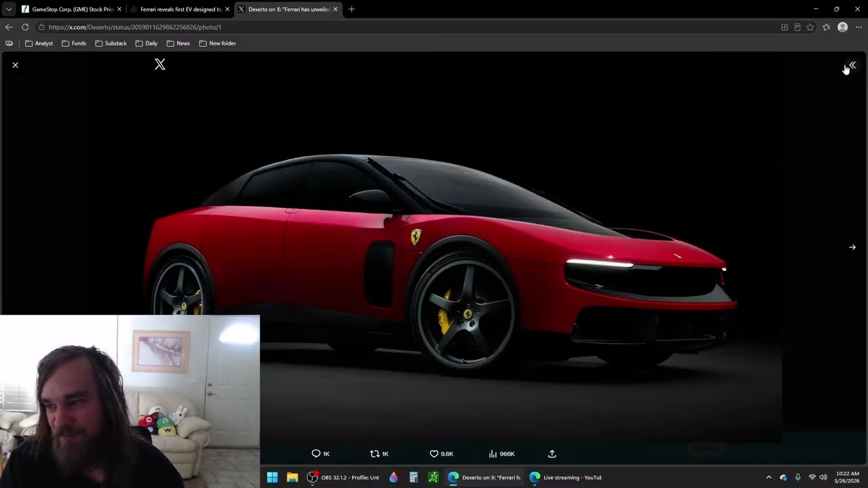Open the browser settings and more menu

coord(859,27)
